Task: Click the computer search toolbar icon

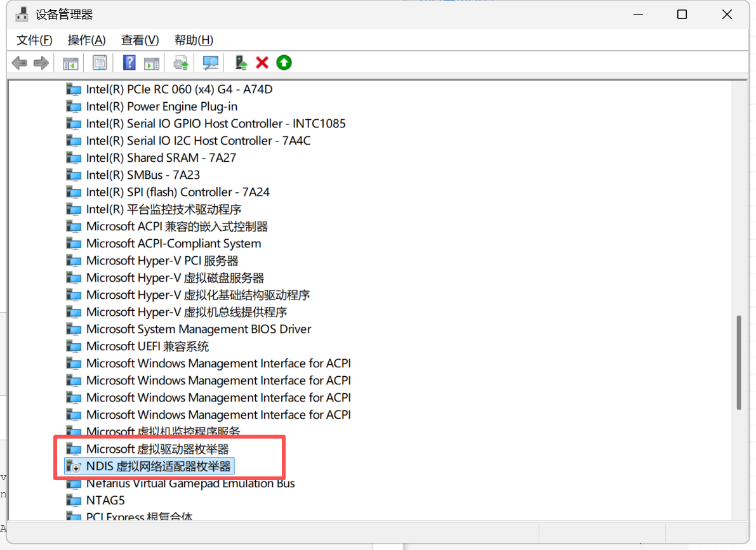Action: coord(210,62)
